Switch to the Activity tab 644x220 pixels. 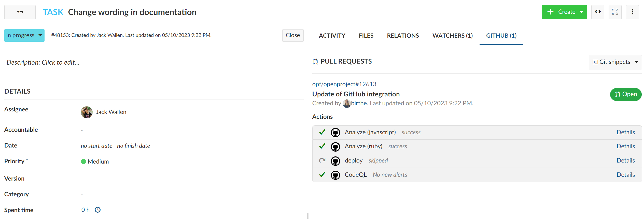pyautogui.click(x=332, y=36)
